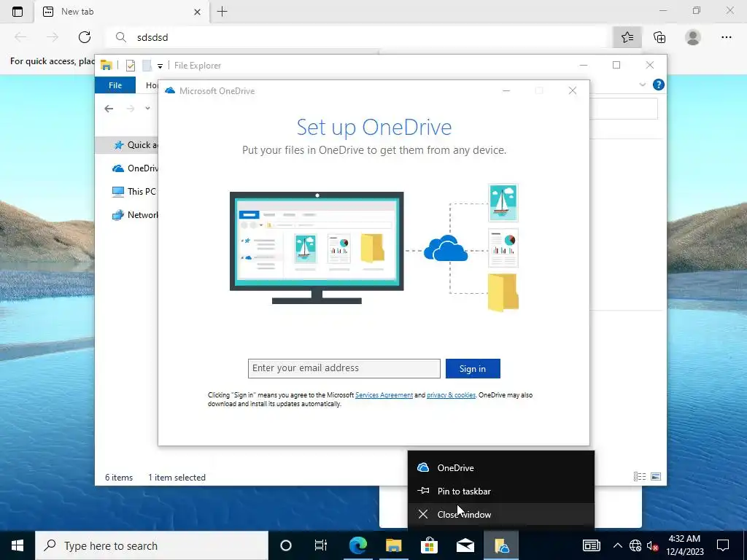The image size is (747, 560).
Task: Open Windows Start menu
Action: [18, 545]
